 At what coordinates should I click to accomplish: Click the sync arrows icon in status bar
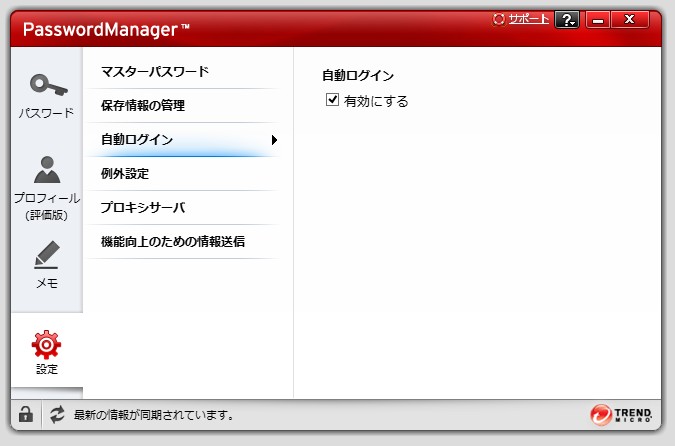tap(57, 415)
